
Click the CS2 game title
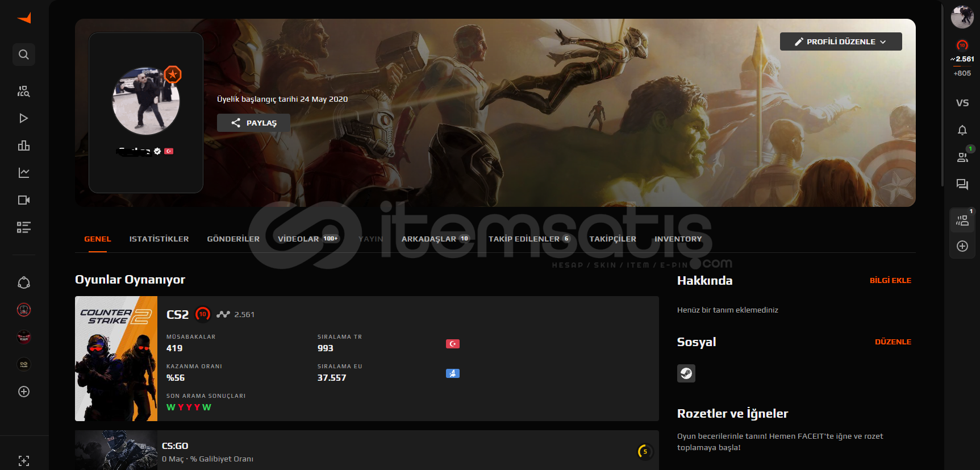pos(177,314)
